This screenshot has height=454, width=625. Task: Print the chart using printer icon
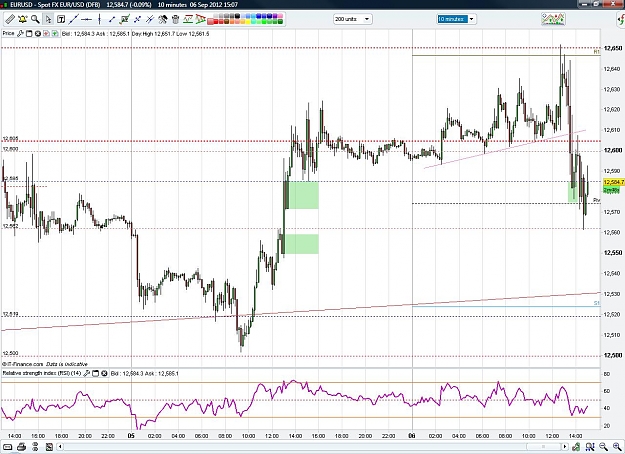tap(22, 446)
